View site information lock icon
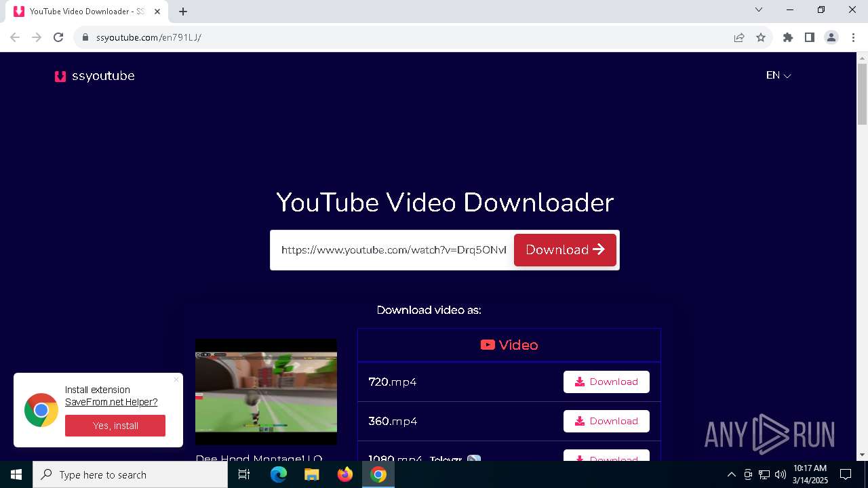This screenshot has height=488, width=868. (85, 37)
